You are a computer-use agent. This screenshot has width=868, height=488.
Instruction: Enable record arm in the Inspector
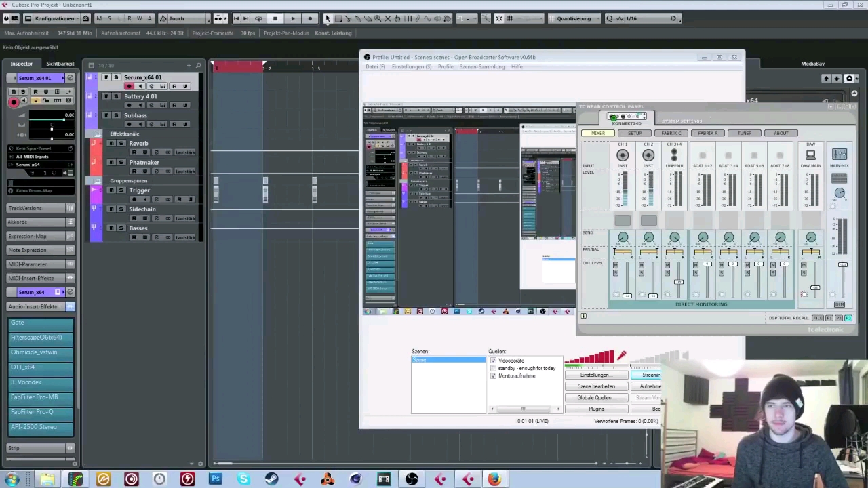pos(13,102)
